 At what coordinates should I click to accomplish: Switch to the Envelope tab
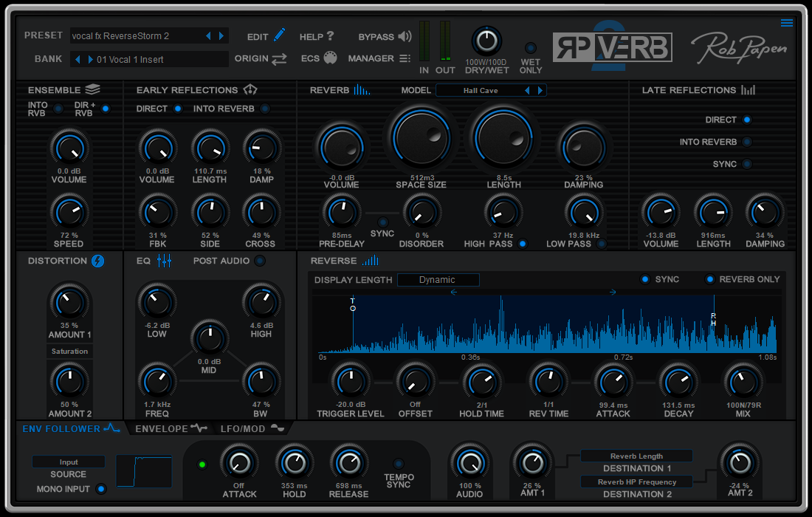tap(168, 428)
